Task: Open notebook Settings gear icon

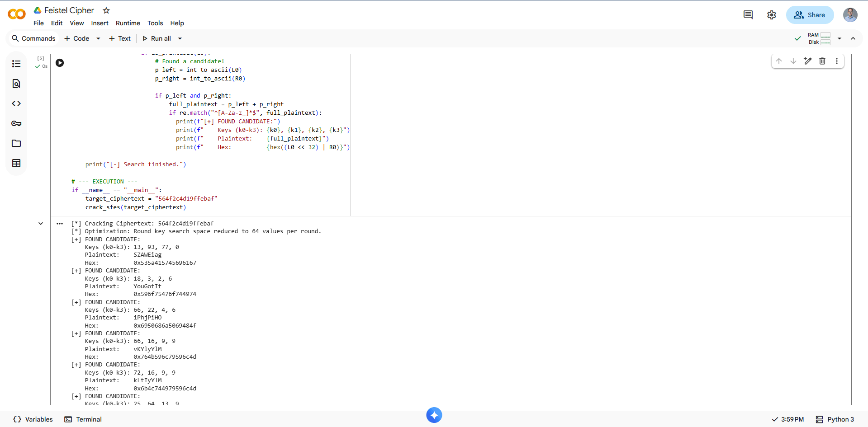Action: pyautogui.click(x=772, y=15)
